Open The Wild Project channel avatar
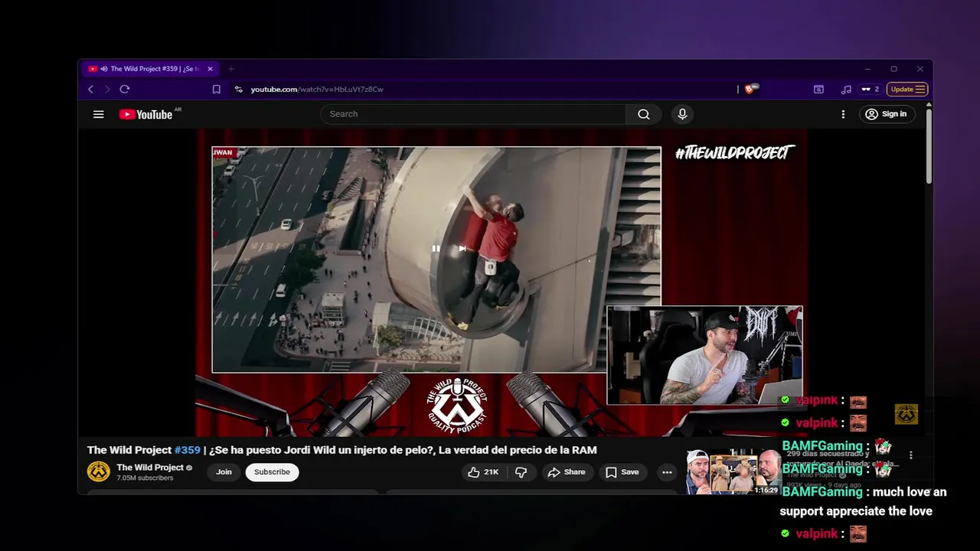The image size is (980, 551). 98,472
